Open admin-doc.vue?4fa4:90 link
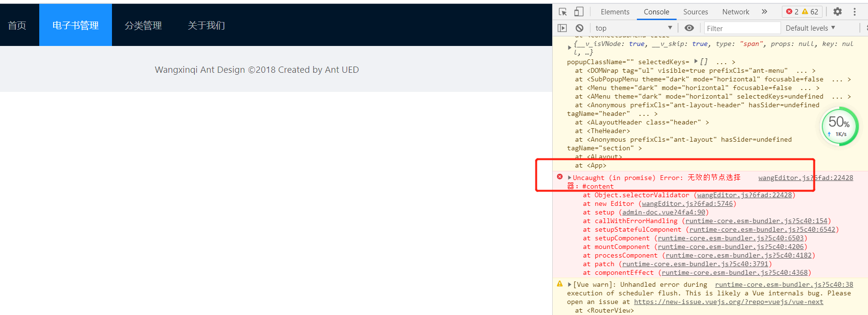Viewport: 868px width, 315px height. point(664,212)
